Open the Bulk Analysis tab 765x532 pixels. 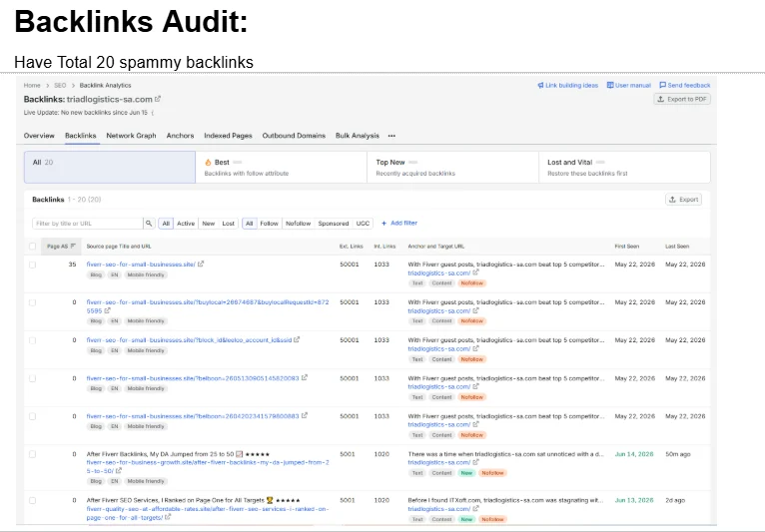click(x=358, y=136)
